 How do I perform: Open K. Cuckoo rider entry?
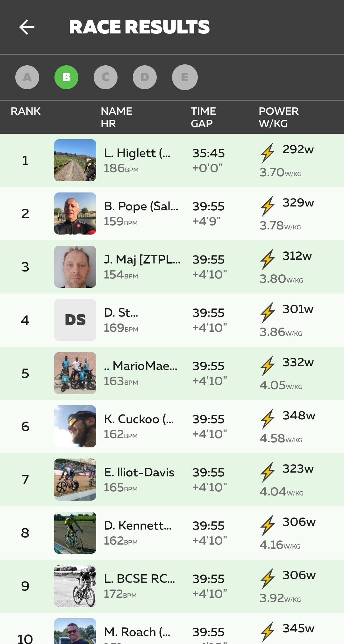tap(139, 419)
